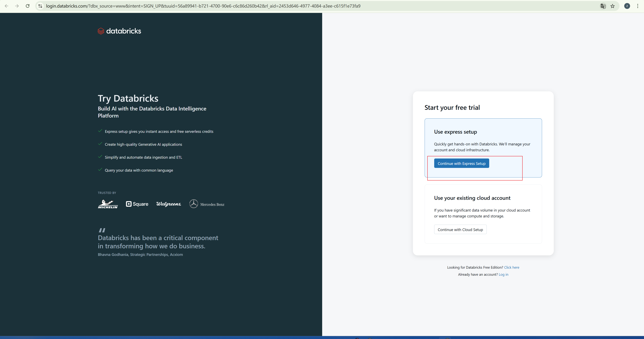Click the Square logo

pyautogui.click(x=137, y=204)
